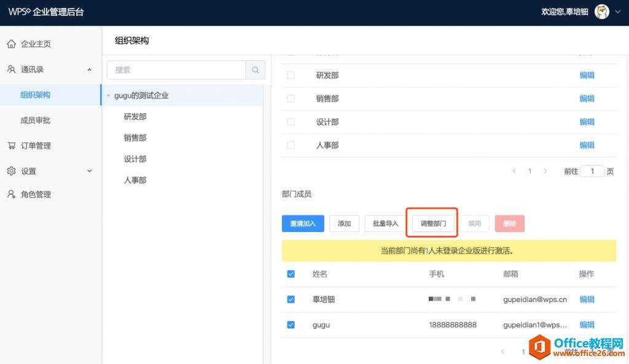
Task: Click 编辑 for 人事部 row
Action: [587, 145]
